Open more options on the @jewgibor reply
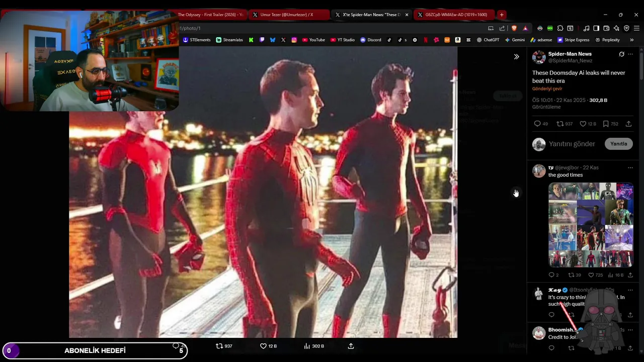The image size is (644, 362). [630, 167]
